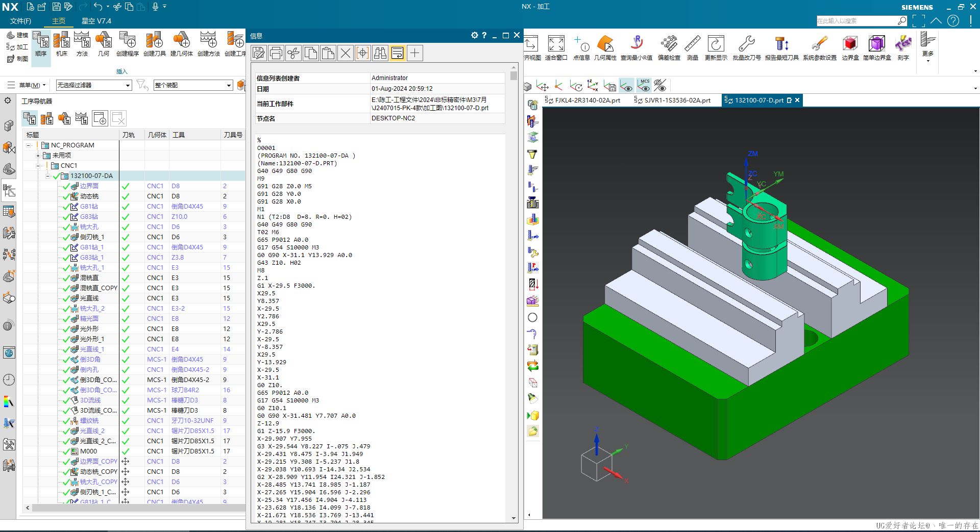Switch to the 主页 home ribbon tab

coord(59,21)
